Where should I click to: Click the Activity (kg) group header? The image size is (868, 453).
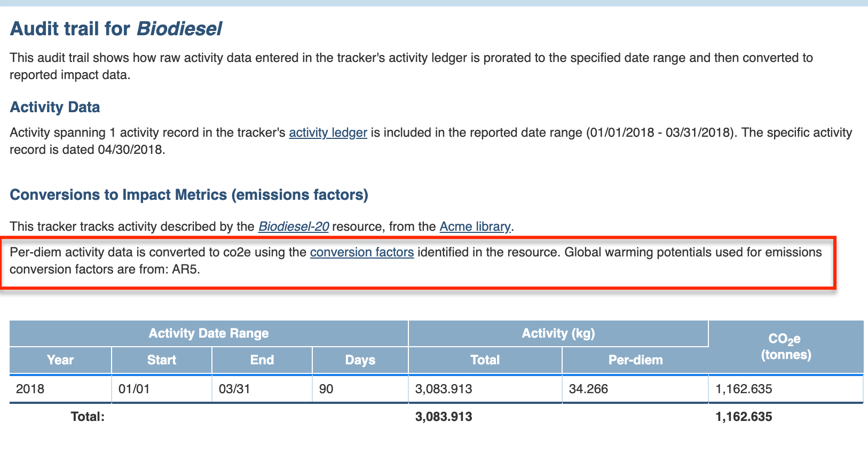pyautogui.click(x=558, y=333)
